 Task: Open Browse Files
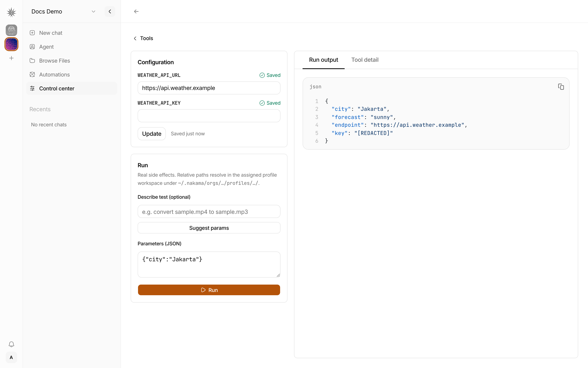click(x=71, y=61)
